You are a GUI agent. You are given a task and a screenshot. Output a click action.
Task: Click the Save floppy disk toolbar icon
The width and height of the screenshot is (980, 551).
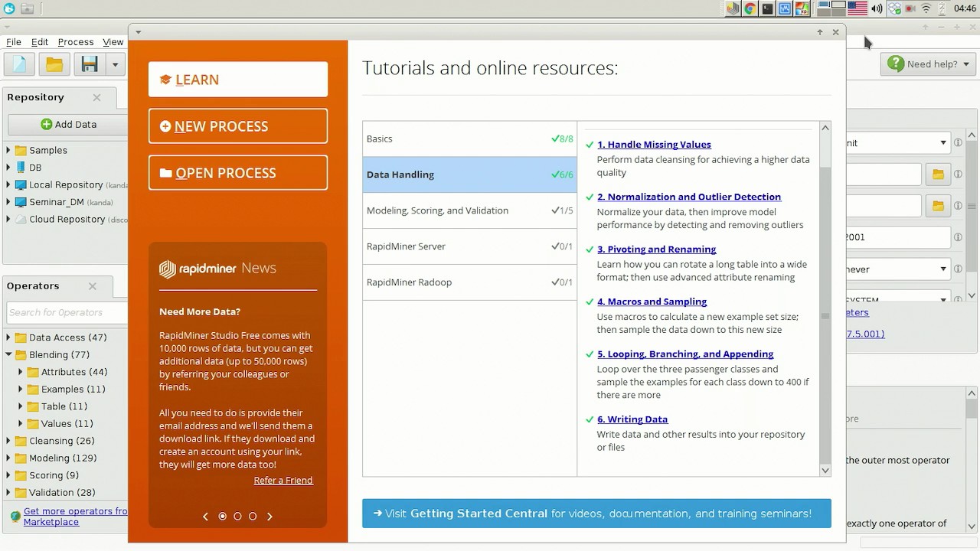[x=90, y=64]
